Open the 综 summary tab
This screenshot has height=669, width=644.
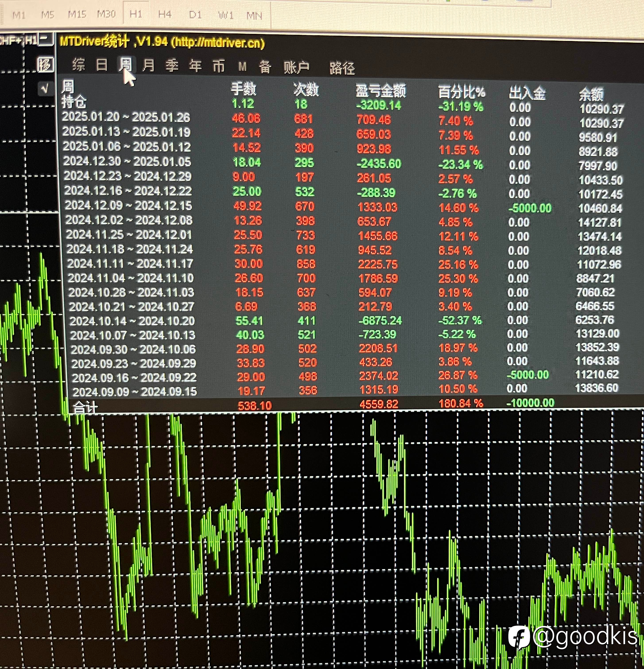pyautogui.click(x=79, y=64)
